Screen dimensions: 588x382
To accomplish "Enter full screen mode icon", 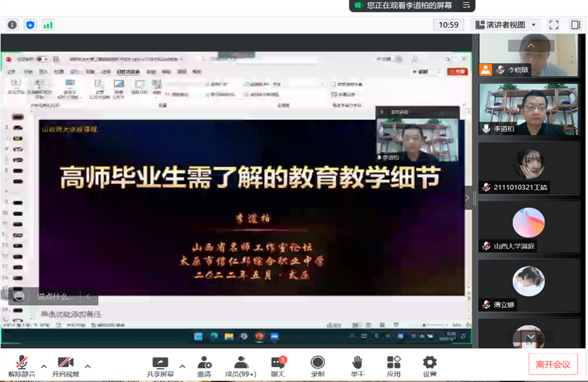I will click(x=554, y=25).
